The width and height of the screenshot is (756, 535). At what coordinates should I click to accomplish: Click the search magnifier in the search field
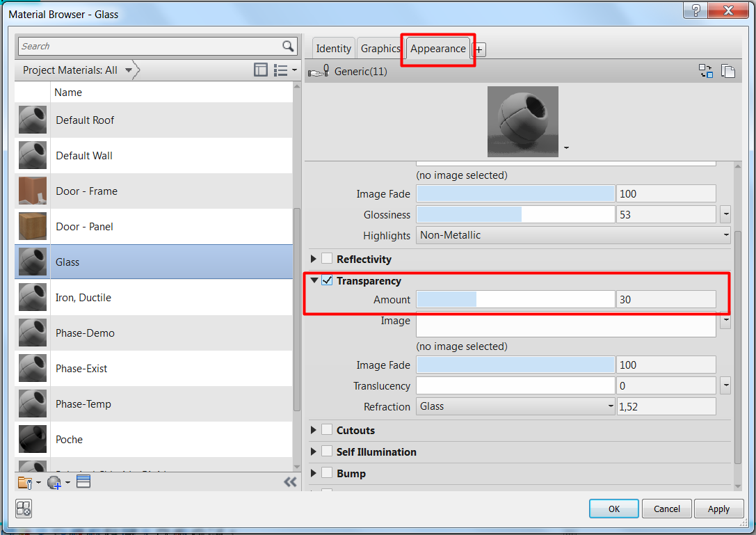[288, 46]
